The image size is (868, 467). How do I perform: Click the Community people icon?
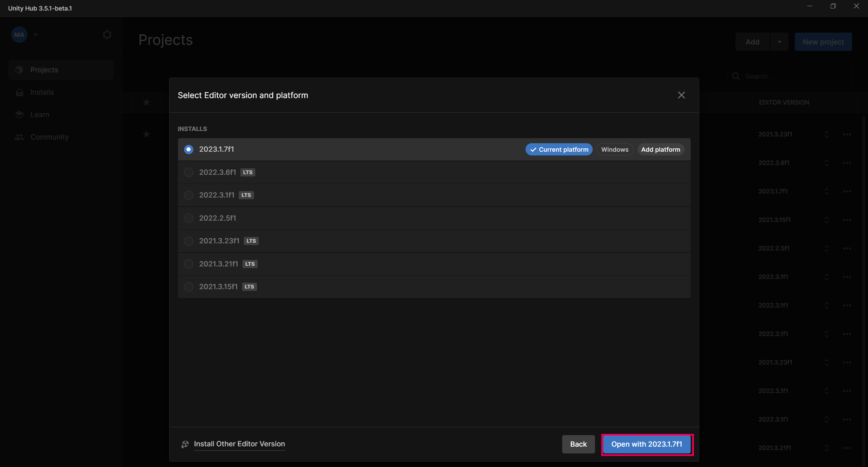[x=19, y=137]
